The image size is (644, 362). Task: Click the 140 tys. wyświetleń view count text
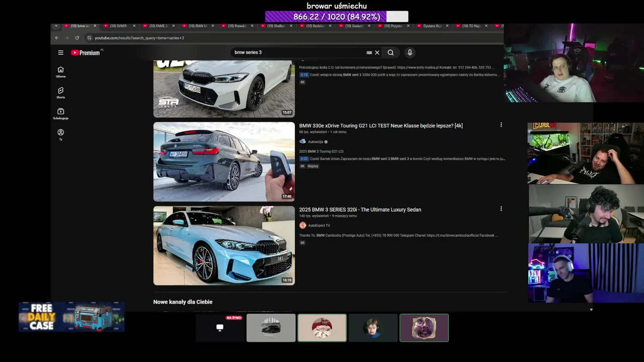314,216
